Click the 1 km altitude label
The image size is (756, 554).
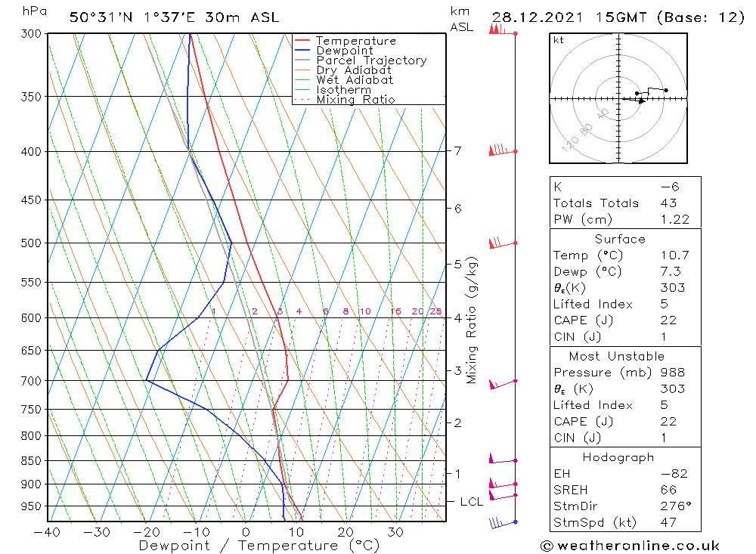pos(457,474)
